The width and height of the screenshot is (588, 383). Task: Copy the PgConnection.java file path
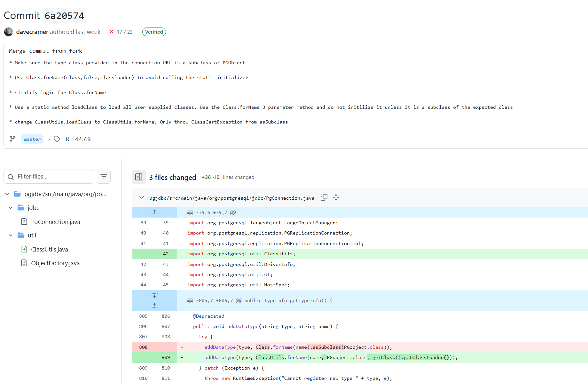(324, 197)
